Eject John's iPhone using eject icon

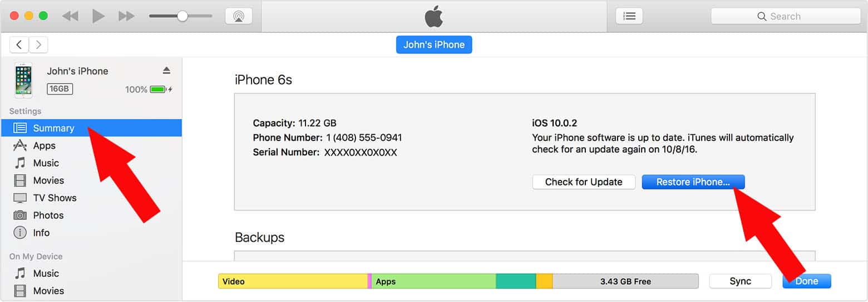[x=166, y=70]
